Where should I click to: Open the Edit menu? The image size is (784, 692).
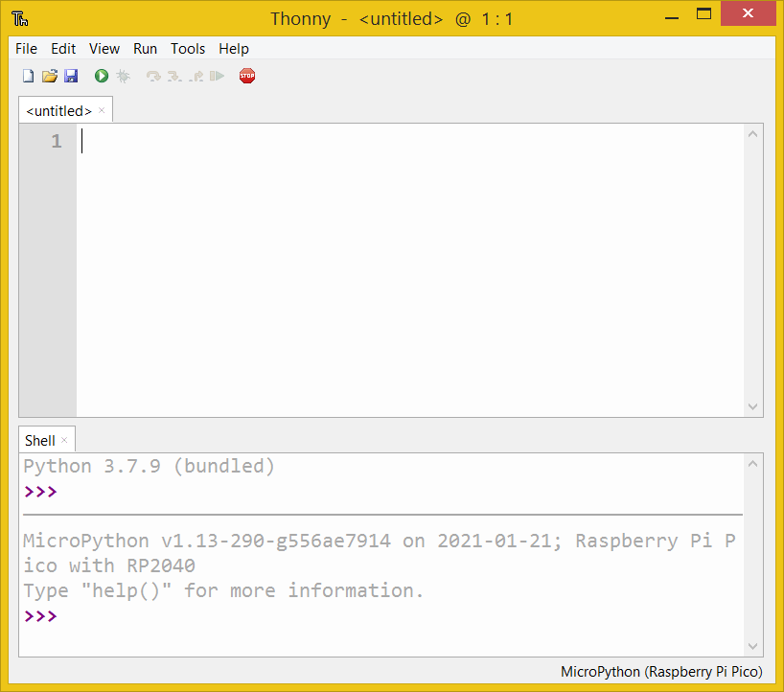[63, 49]
